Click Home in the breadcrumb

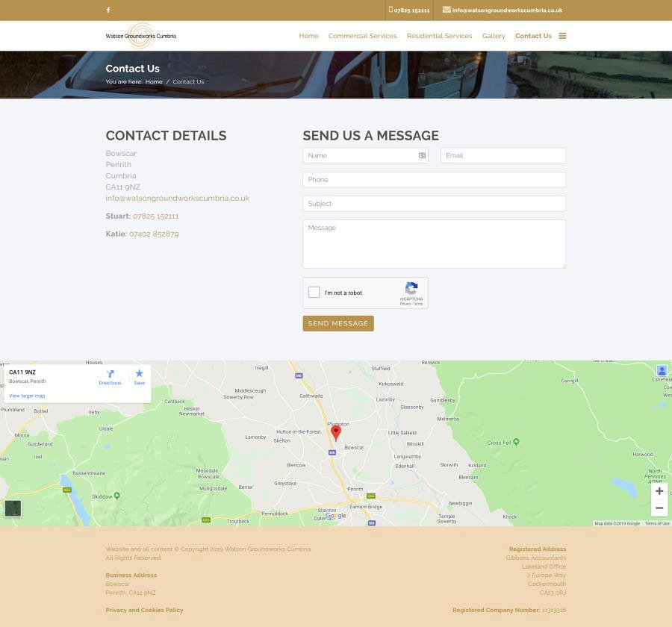(x=154, y=82)
